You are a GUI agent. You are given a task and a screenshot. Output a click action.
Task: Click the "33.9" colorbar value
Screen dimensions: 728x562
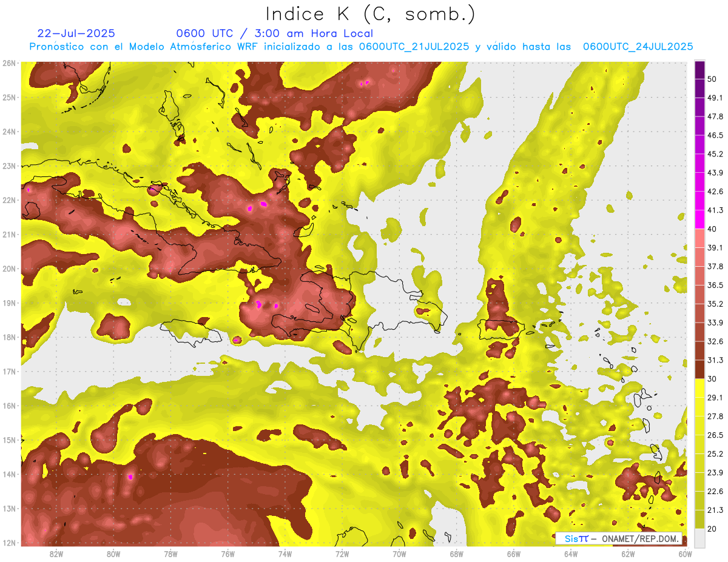[x=715, y=323]
